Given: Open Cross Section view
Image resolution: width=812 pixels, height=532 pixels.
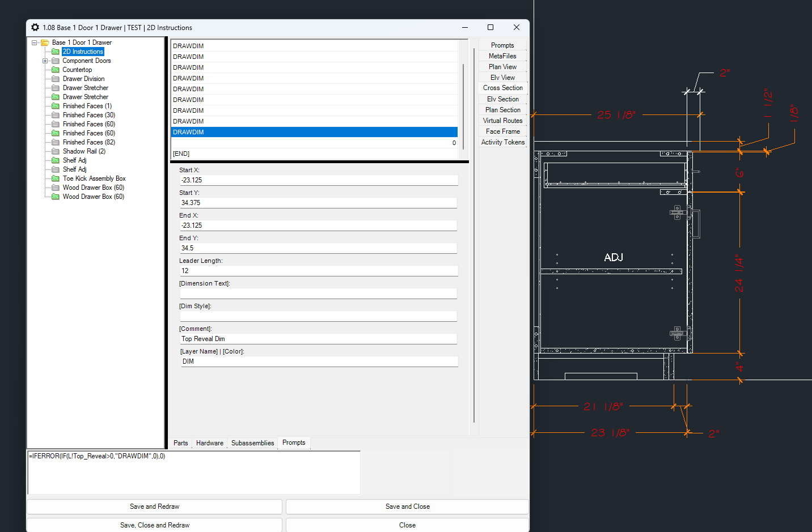Looking at the screenshot, I should (502, 88).
